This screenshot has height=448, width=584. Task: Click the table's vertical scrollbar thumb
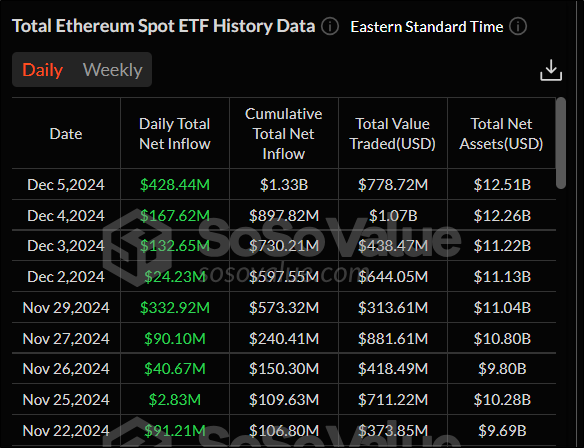click(x=561, y=143)
